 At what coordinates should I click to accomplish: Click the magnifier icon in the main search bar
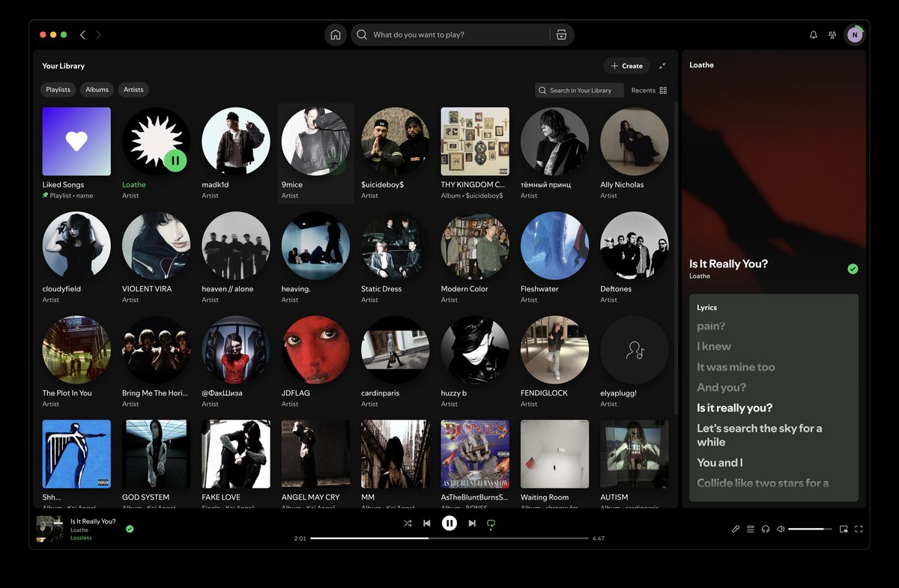click(x=362, y=34)
